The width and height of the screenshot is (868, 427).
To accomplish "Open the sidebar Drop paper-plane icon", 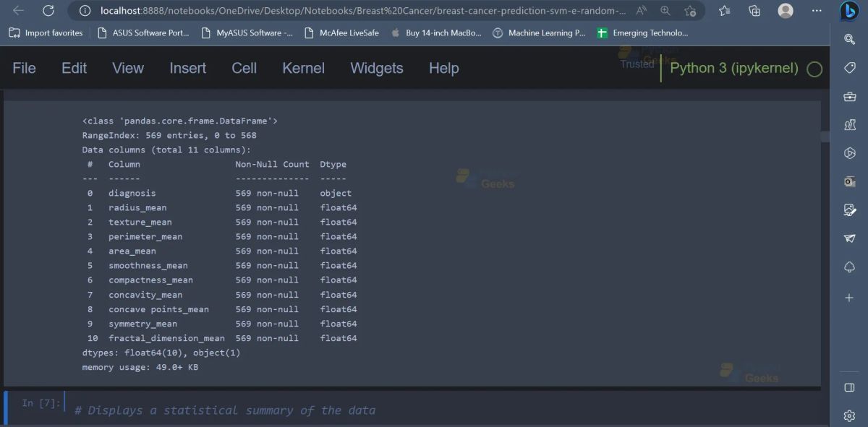I will point(849,238).
